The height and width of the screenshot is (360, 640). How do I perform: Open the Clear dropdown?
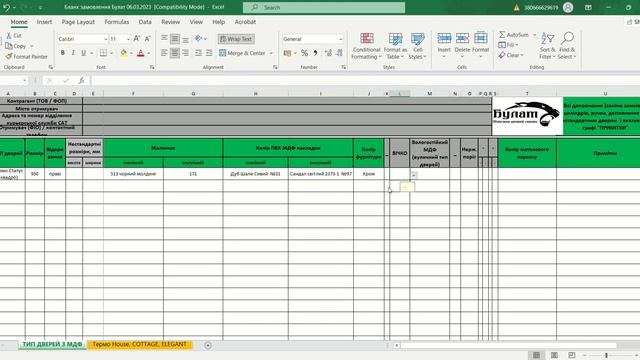click(511, 55)
